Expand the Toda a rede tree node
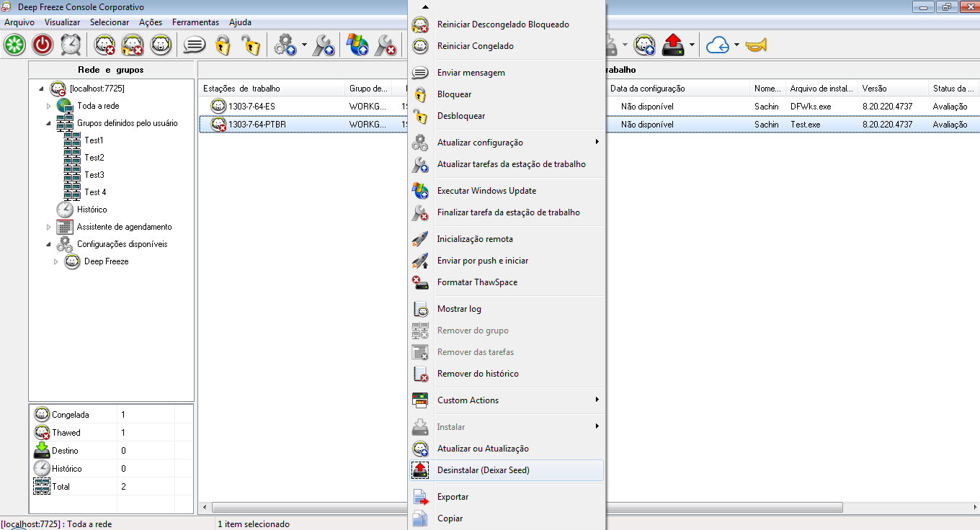The image size is (980, 530). tap(49, 106)
